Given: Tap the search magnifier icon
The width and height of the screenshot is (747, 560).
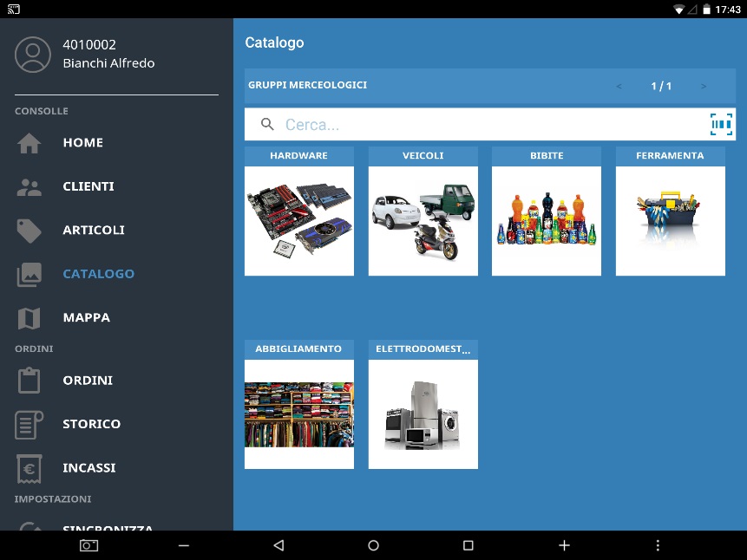Looking at the screenshot, I should coord(267,124).
